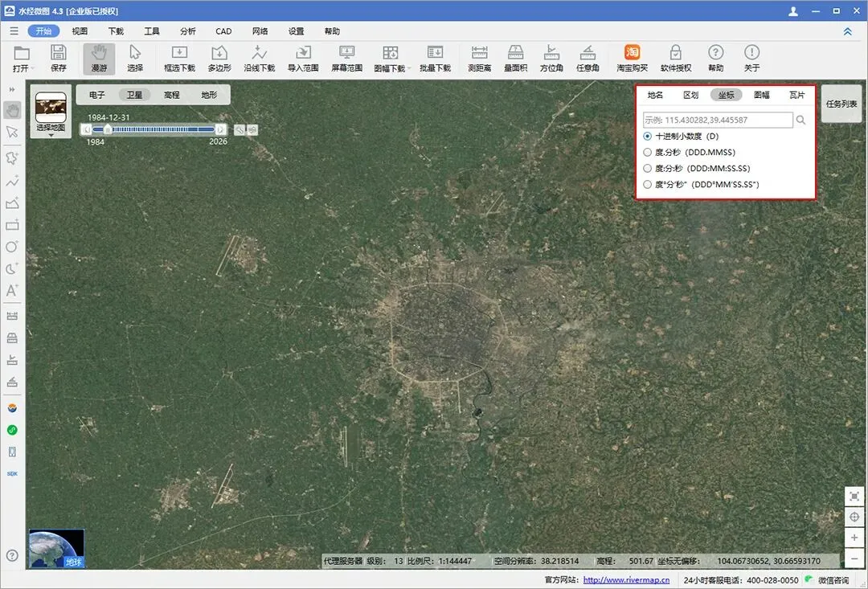
Task: Open the 任务列表 task list button
Action: [x=841, y=104]
